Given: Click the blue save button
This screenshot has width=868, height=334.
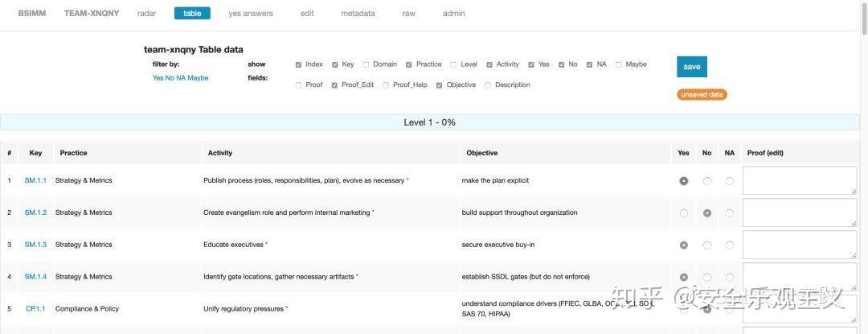Looking at the screenshot, I should pos(691,67).
